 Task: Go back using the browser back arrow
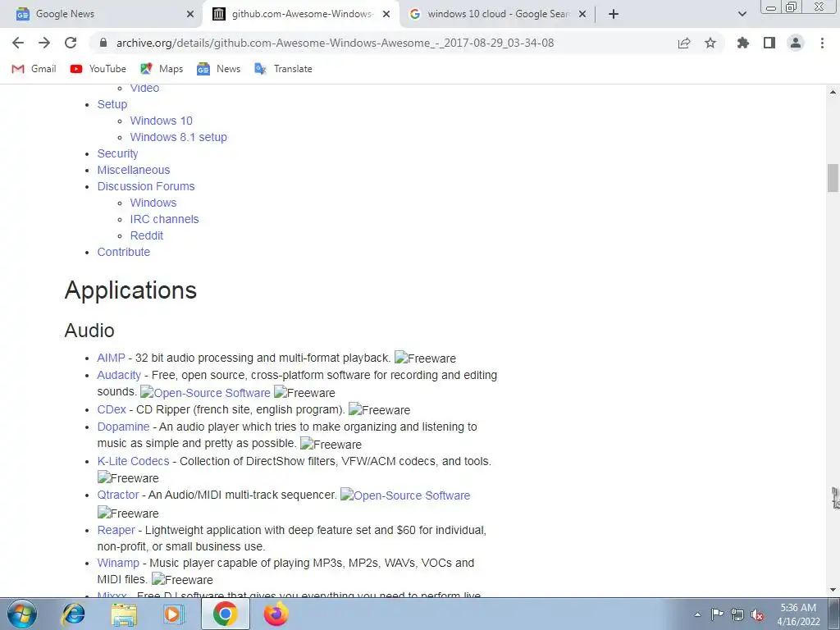(18, 43)
